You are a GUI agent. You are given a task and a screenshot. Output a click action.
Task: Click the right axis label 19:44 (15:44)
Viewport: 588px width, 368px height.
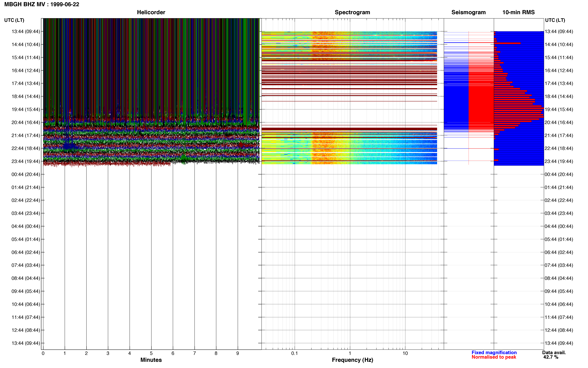coord(559,109)
